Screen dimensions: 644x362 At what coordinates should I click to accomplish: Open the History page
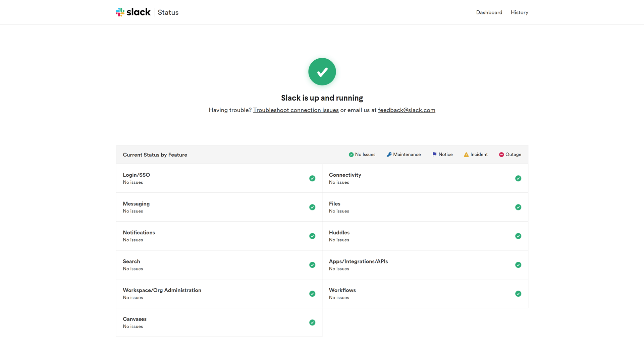(519, 12)
